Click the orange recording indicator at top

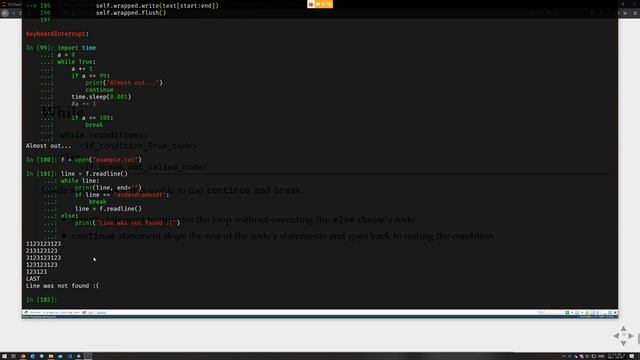[320, 4]
